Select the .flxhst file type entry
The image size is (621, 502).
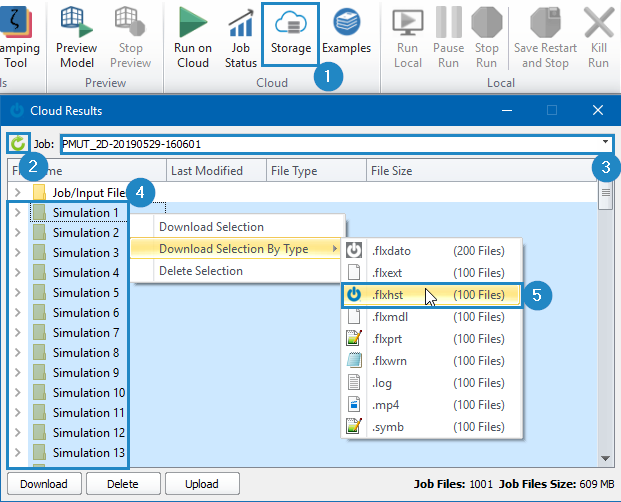(x=432, y=295)
